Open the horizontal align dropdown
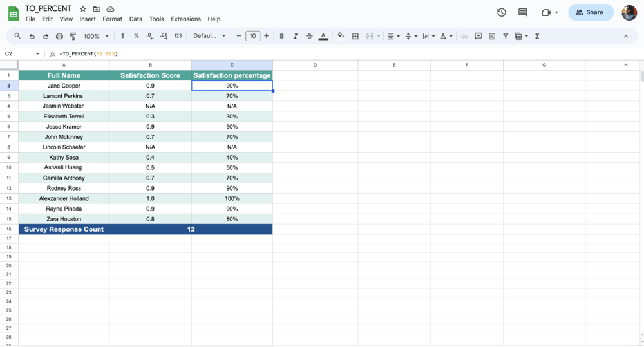 (393, 37)
